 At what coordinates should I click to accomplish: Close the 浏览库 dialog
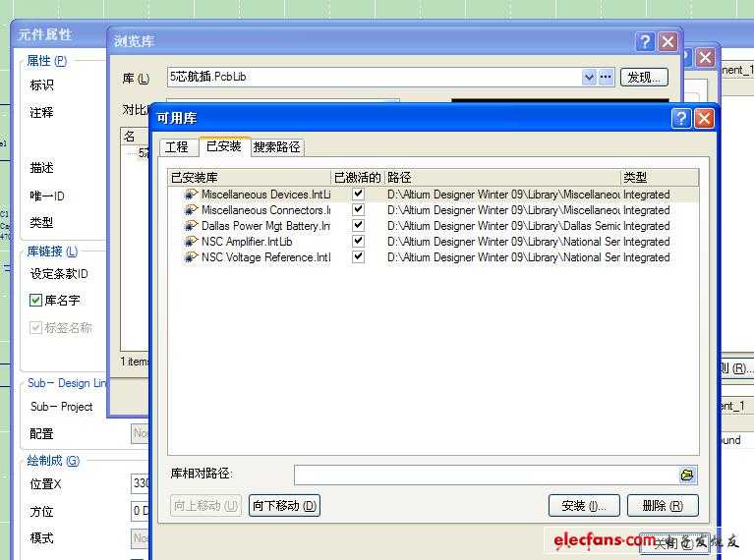667,42
